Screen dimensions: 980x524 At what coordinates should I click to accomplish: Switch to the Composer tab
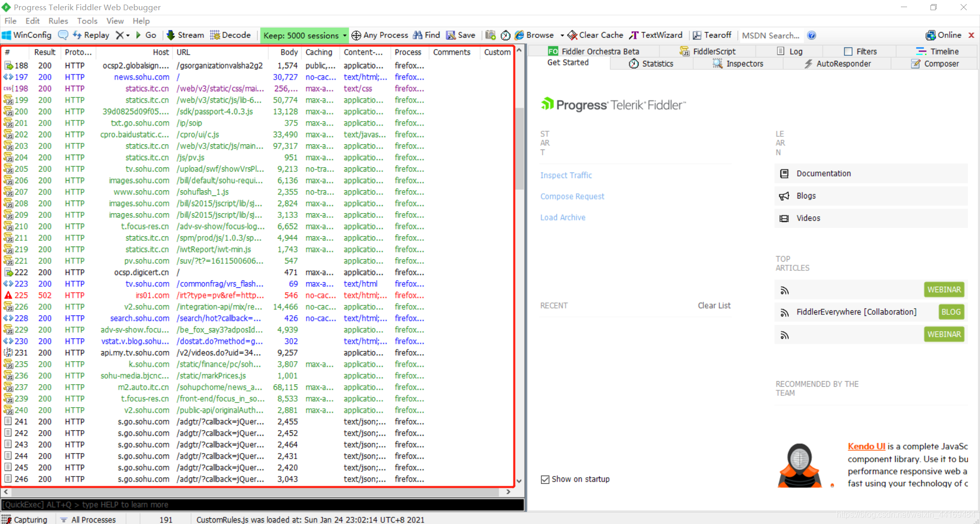[x=935, y=64]
